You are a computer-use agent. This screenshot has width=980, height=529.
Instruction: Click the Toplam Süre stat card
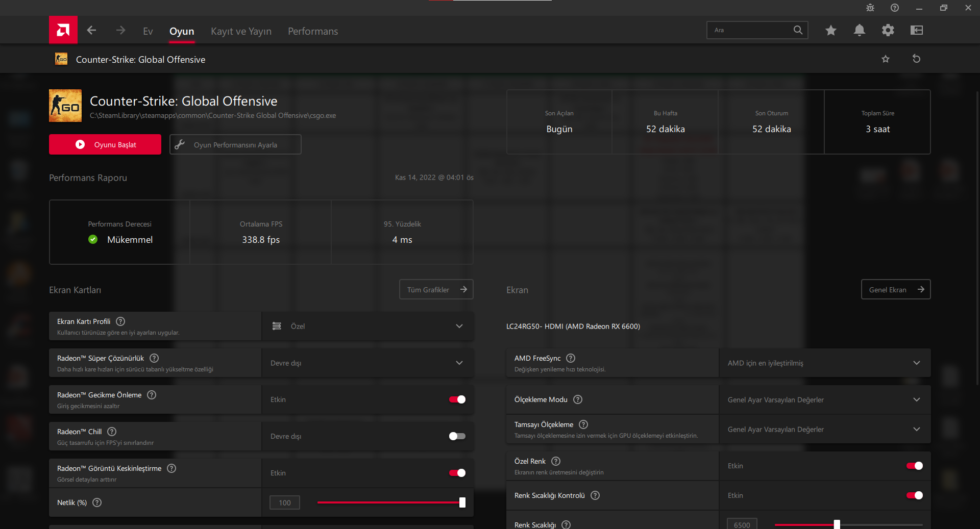pos(878,122)
